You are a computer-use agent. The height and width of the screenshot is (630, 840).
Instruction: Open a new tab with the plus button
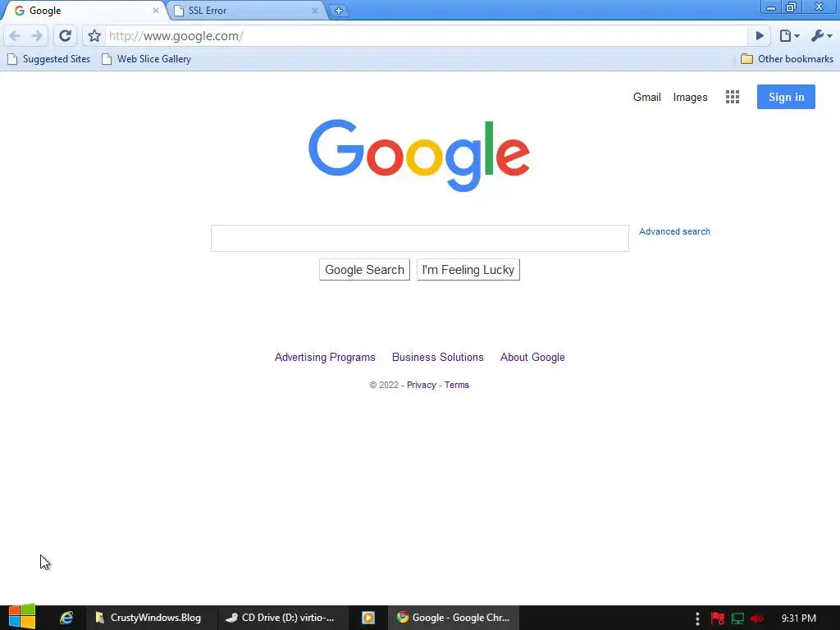(x=339, y=11)
